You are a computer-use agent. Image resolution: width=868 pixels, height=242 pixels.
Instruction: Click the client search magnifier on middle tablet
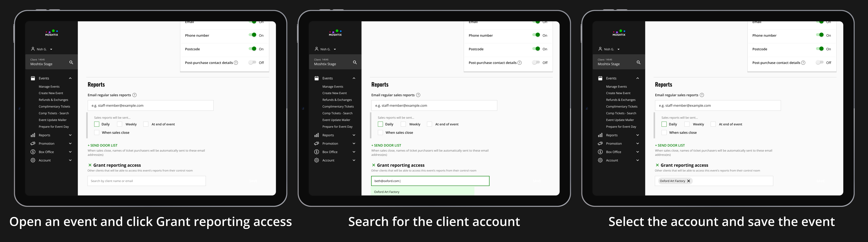coord(355,62)
